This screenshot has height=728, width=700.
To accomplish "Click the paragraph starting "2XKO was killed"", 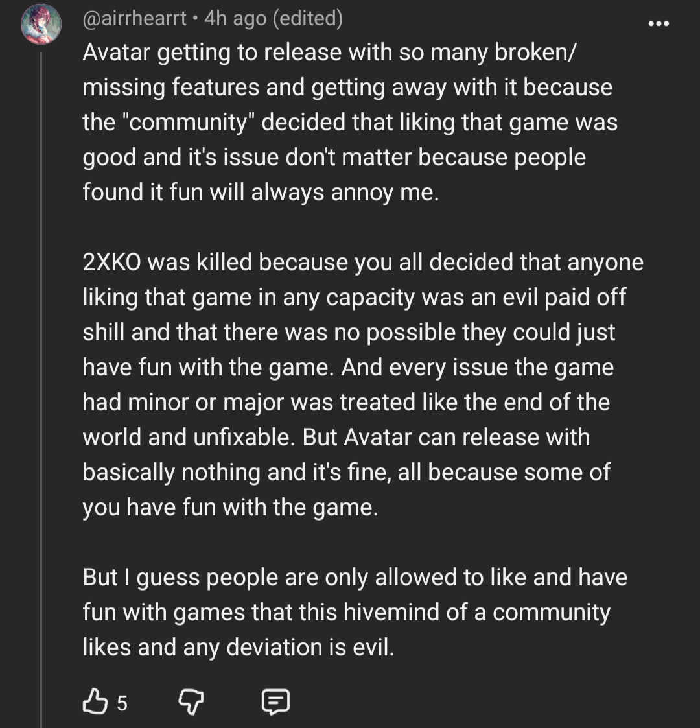I will (x=363, y=385).
